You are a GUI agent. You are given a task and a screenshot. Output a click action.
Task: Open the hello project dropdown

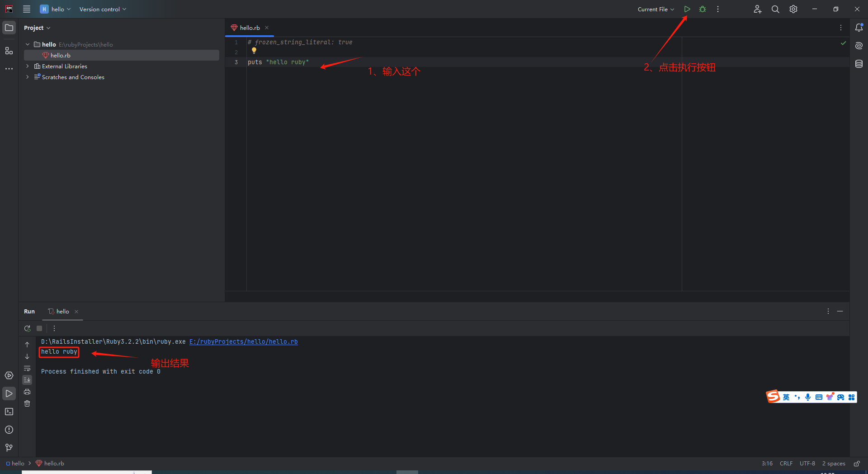(56, 9)
